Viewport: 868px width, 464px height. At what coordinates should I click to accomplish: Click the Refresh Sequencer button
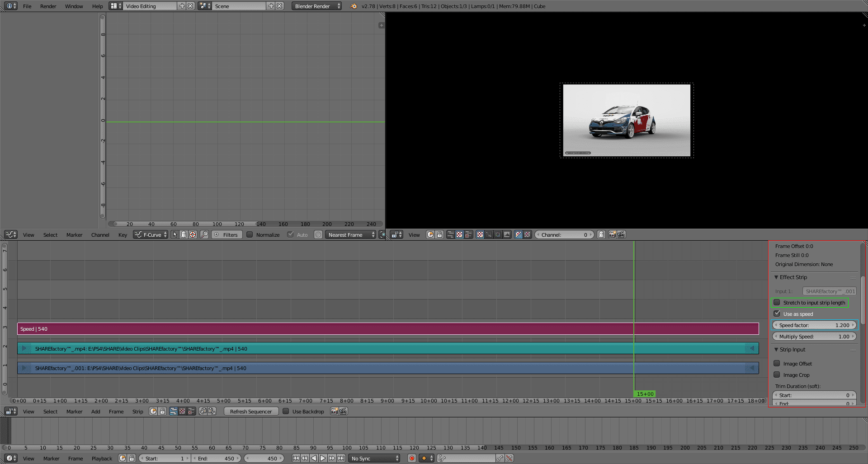pos(251,411)
